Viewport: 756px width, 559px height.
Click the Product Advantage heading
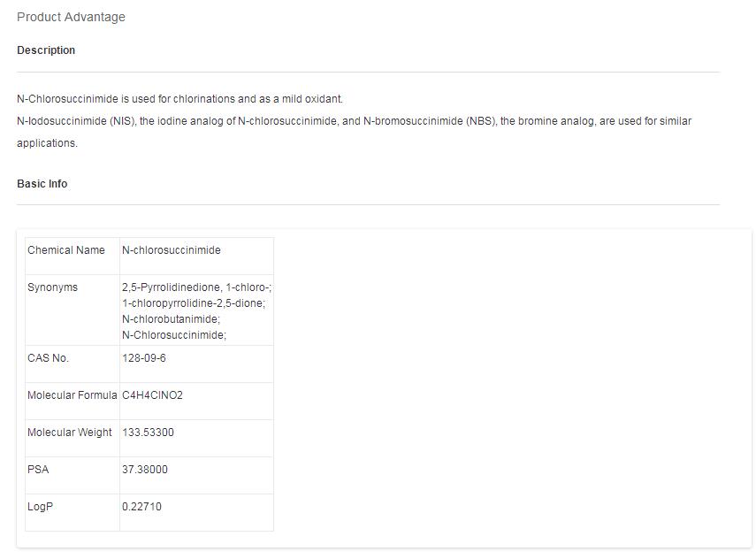[71, 17]
